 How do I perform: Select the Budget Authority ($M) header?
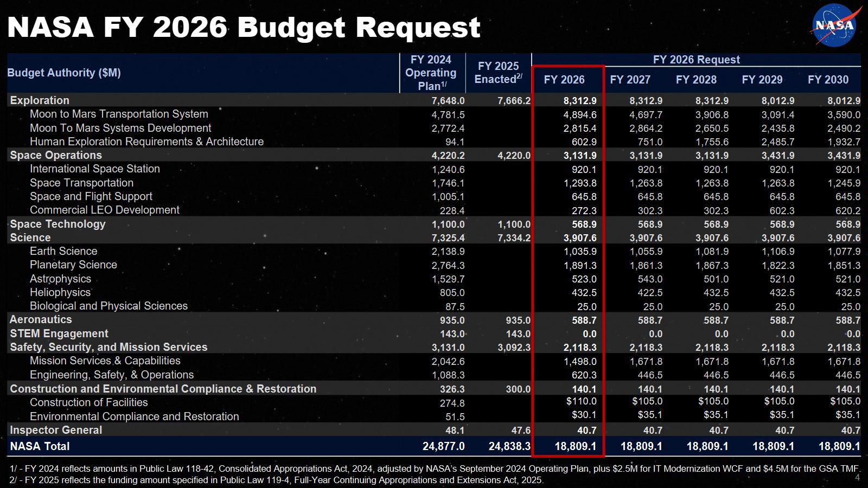(64, 73)
